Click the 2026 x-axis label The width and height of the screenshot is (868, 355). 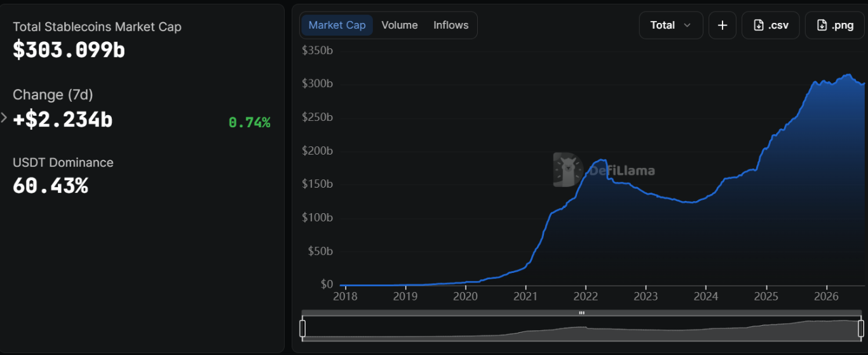(x=827, y=296)
